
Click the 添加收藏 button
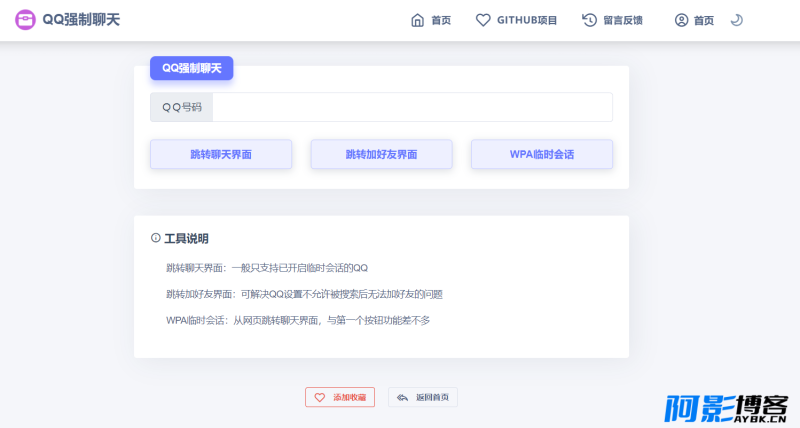pos(340,397)
